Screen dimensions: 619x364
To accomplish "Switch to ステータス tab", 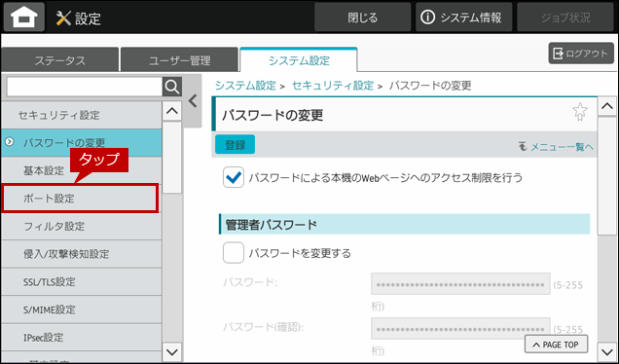I will click(59, 60).
